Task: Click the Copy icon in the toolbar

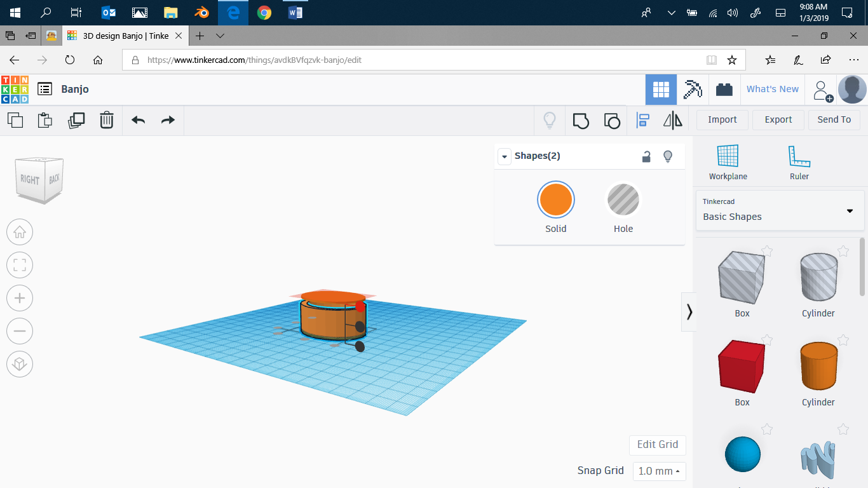Action: (15, 119)
